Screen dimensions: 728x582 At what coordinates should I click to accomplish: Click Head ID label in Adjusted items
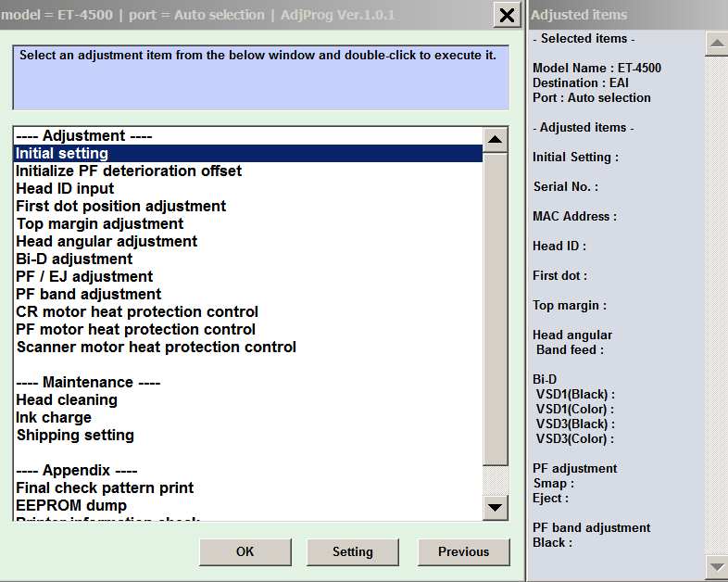(559, 247)
